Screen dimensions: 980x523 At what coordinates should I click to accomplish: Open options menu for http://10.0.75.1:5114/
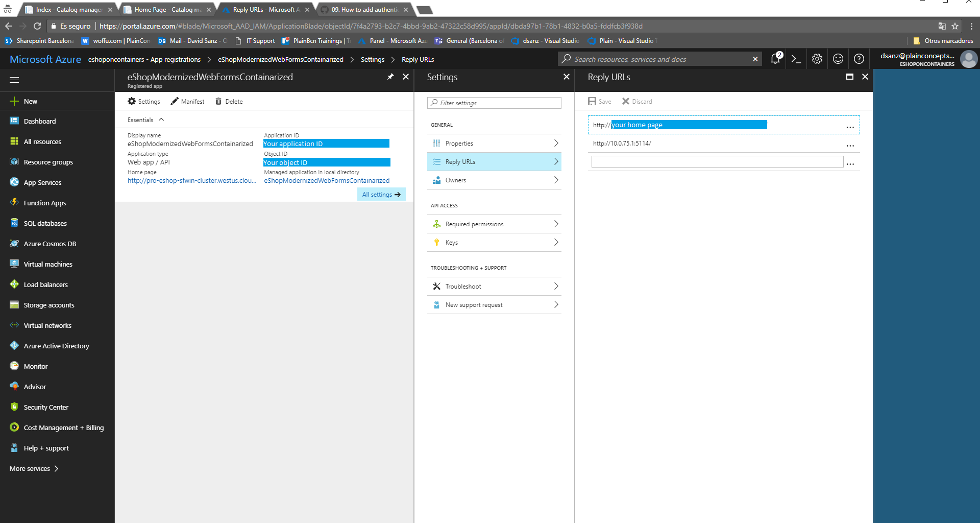[x=850, y=146]
